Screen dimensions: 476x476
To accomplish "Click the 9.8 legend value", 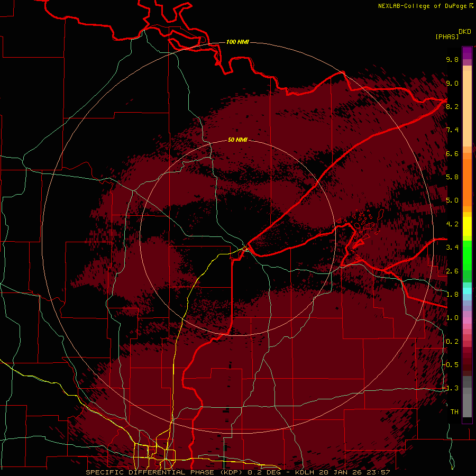I will (452, 59).
